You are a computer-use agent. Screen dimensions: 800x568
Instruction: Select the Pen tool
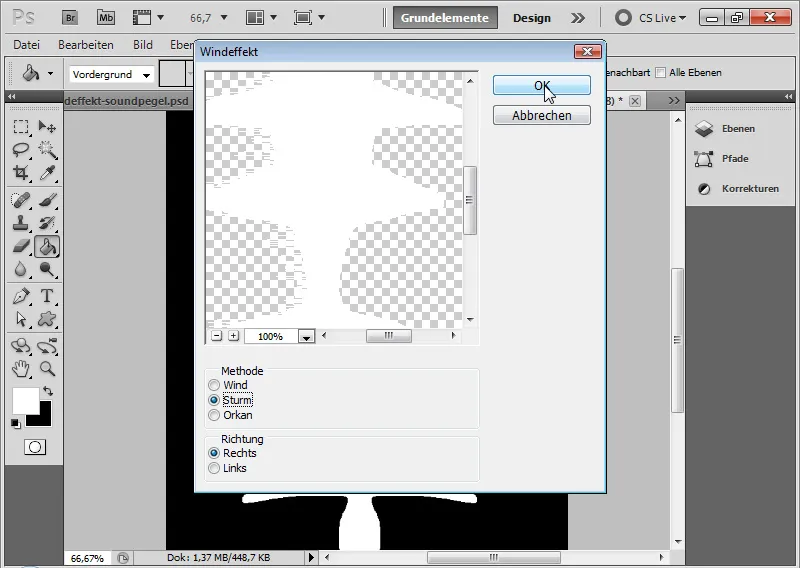pyautogui.click(x=21, y=296)
